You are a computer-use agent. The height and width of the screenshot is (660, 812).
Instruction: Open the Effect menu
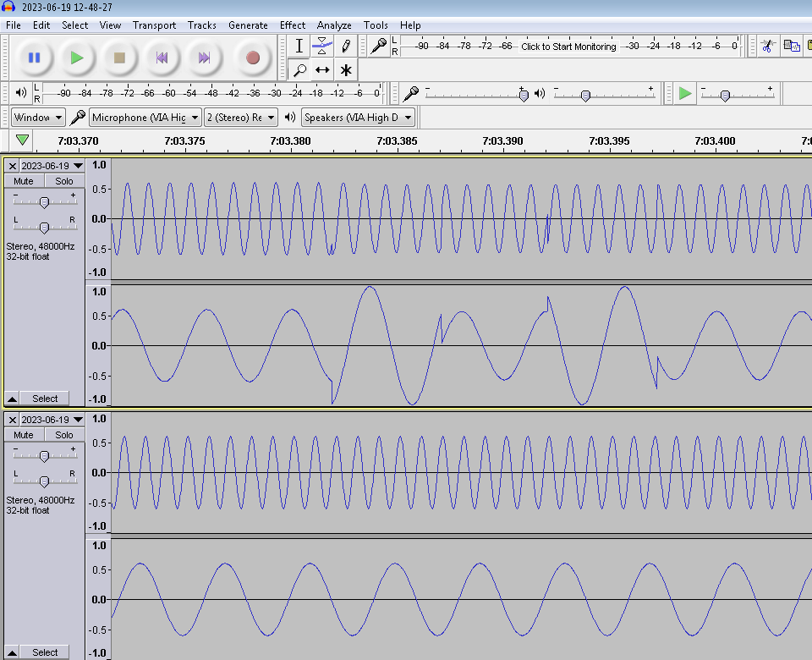pyautogui.click(x=293, y=25)
